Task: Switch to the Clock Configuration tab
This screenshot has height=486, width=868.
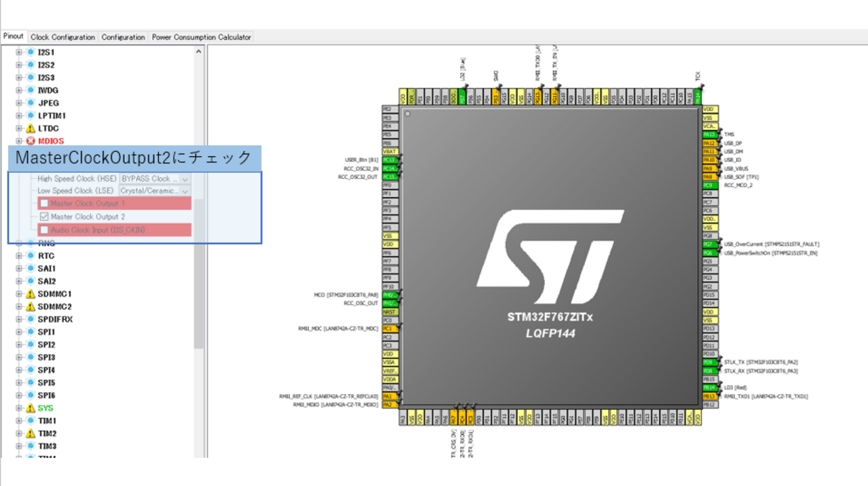Action: [x=63, y=37]
